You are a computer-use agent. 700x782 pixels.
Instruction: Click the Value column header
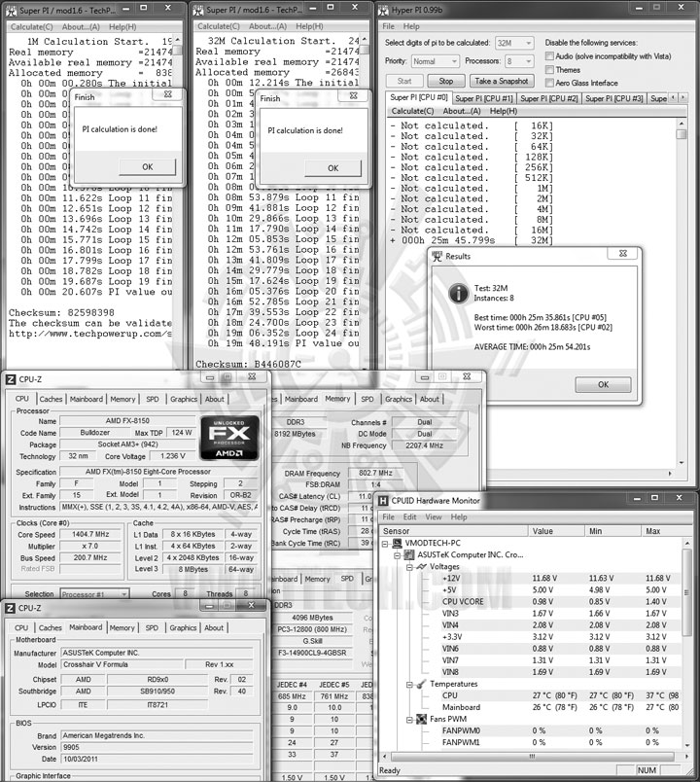click(x=556, y=531)
